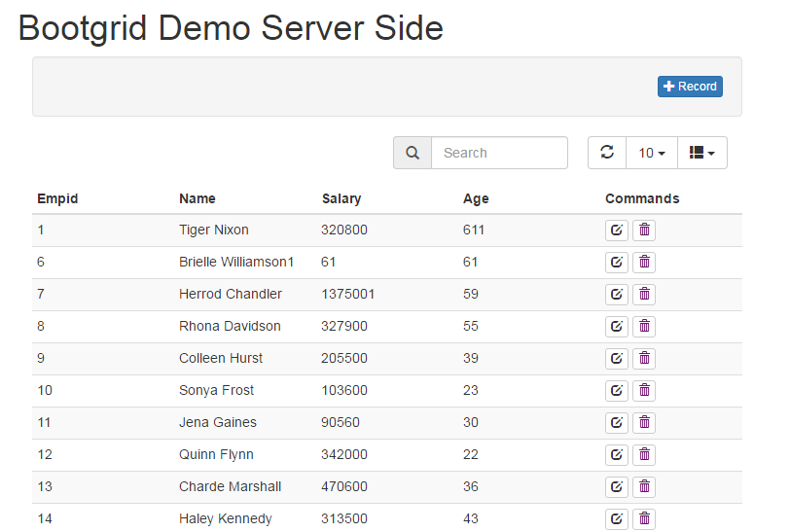Edit the Herrod Chandler record
This screenshot has width=790, height=532.
pyautogui.click(x=616, y=295)
